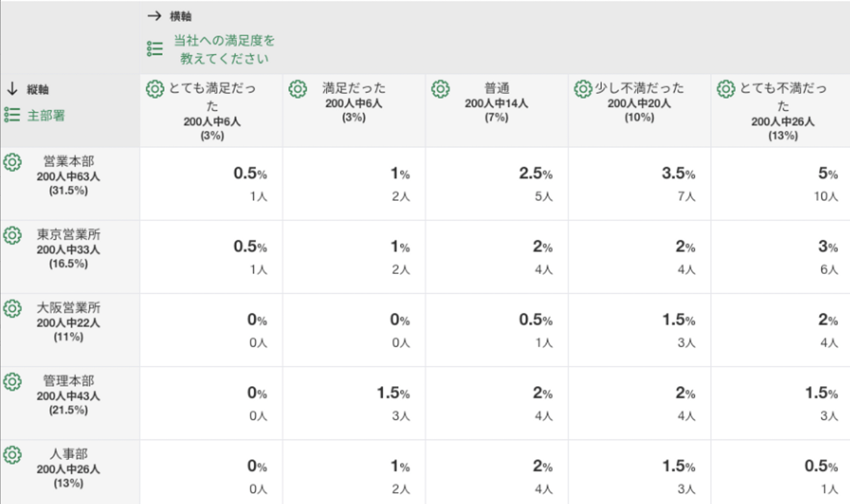The height and width of the screenshot is (504, 850).
Task: Open the 当社への満足度を教えてください question link
Action: pyautogui.click(x=224, y=49)
